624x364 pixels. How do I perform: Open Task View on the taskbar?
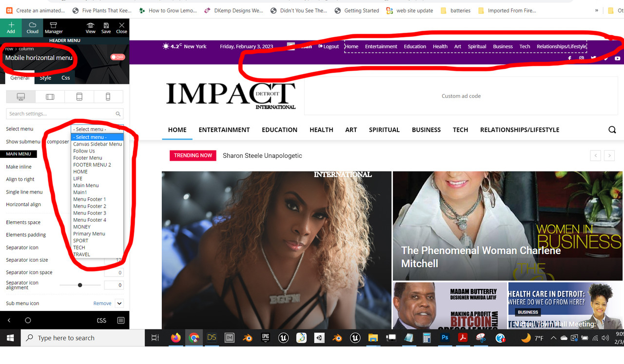[155, 338]
